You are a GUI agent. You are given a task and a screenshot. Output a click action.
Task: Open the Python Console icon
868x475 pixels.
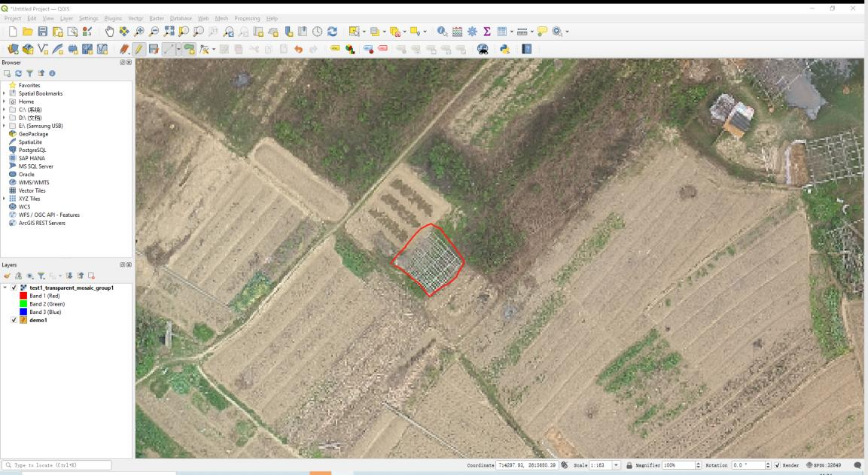point(504,50)
